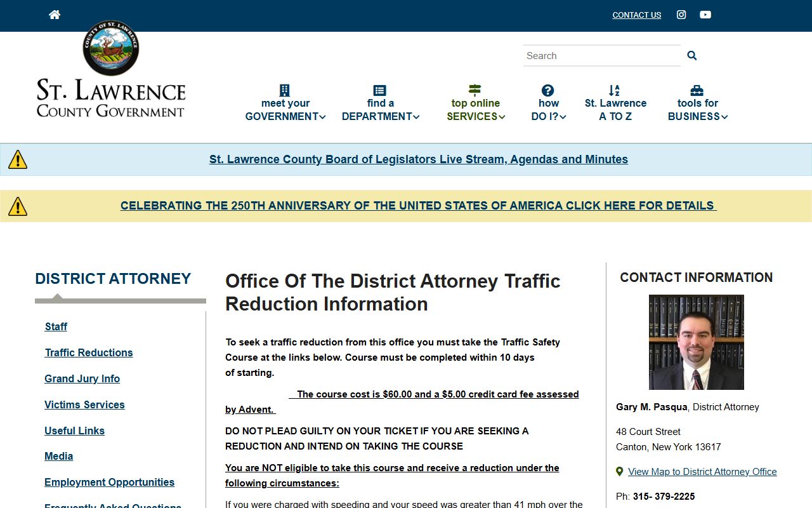
Task: Click the District Attorney photo
Action: tap(697, 342)
